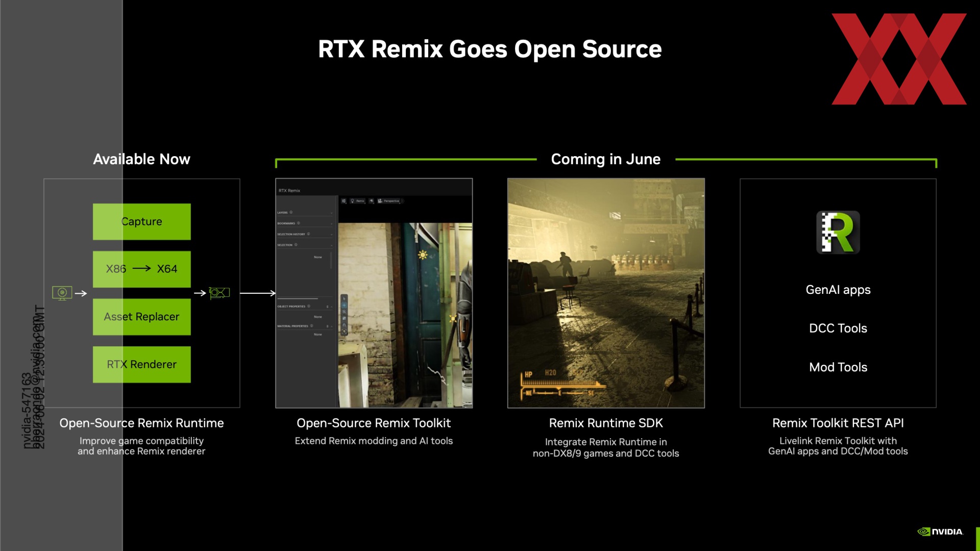Click the NVIDIA logo at bottom right

pos(940,532)
